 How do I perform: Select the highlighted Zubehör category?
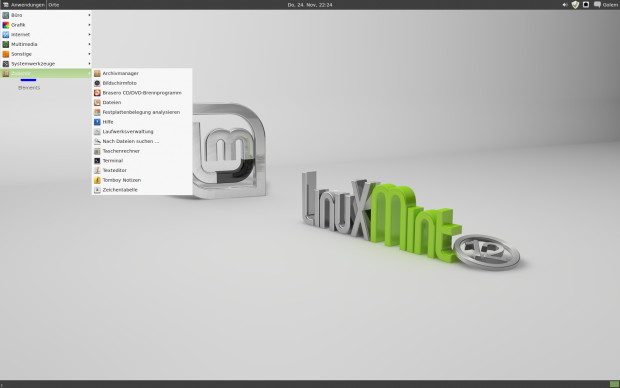click(x=46, y=73)
